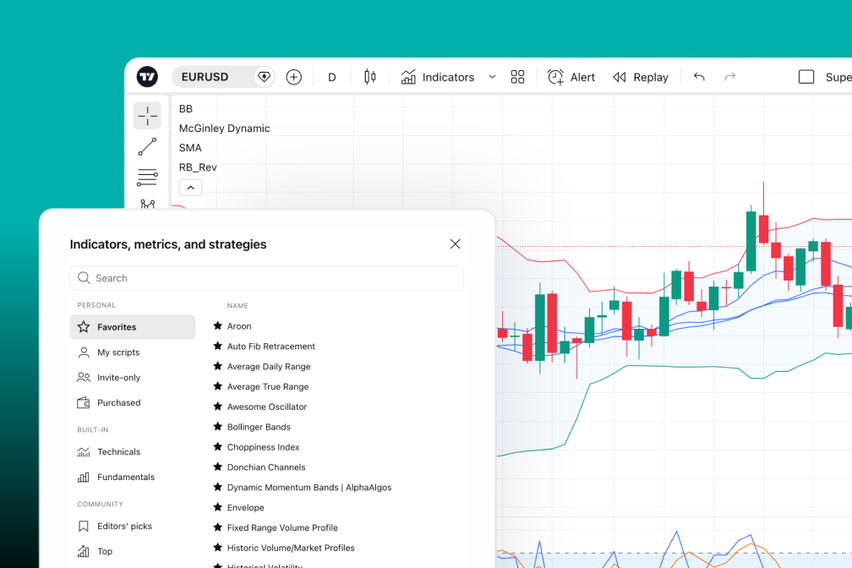Toggle the star for Donchian Channels
This screenshot has height=568, width=852.
218,466
